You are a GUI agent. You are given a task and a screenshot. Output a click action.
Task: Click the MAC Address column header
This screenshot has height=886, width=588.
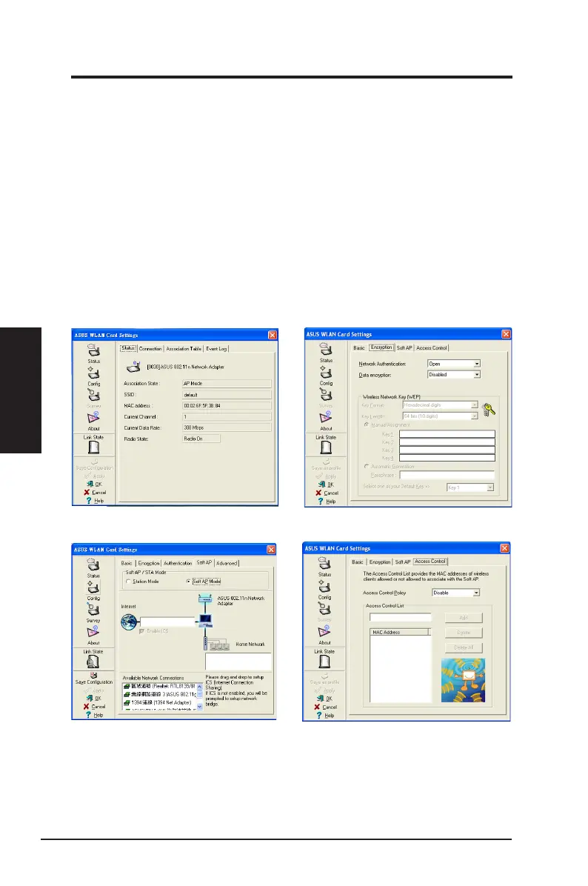click(x=400, y=633)
